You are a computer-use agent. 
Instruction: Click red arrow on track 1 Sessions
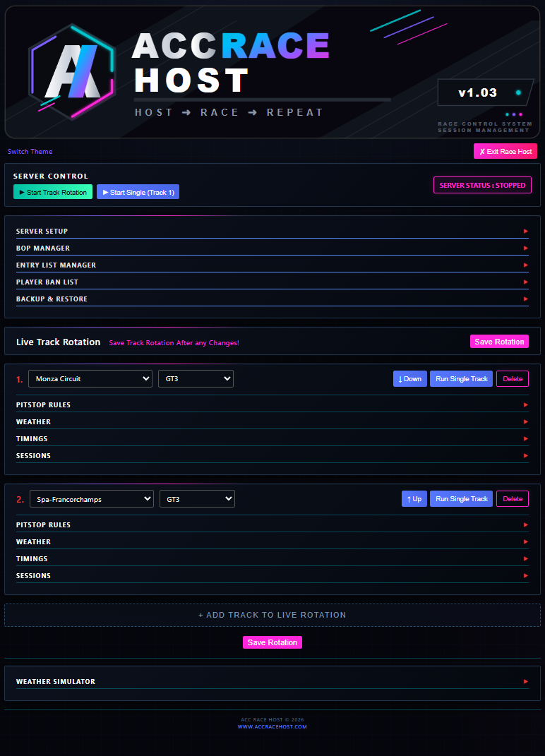pyautogui.click(x=526, y=455)
